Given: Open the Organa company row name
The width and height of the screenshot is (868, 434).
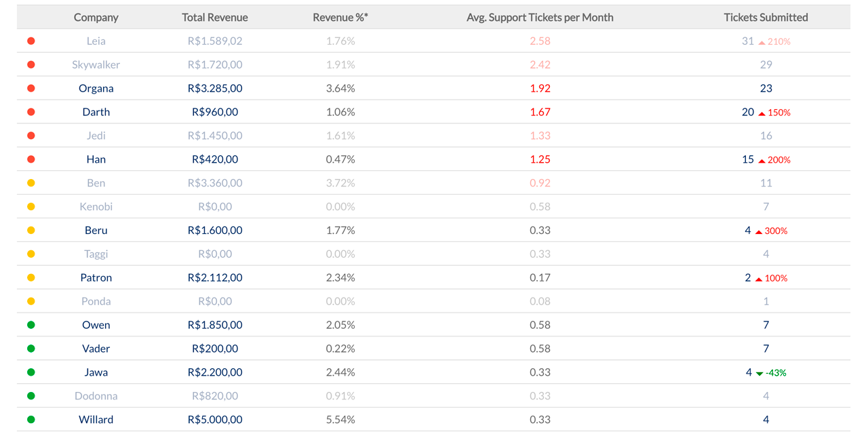Looking at the screenshot, I should tap(96, 88).
